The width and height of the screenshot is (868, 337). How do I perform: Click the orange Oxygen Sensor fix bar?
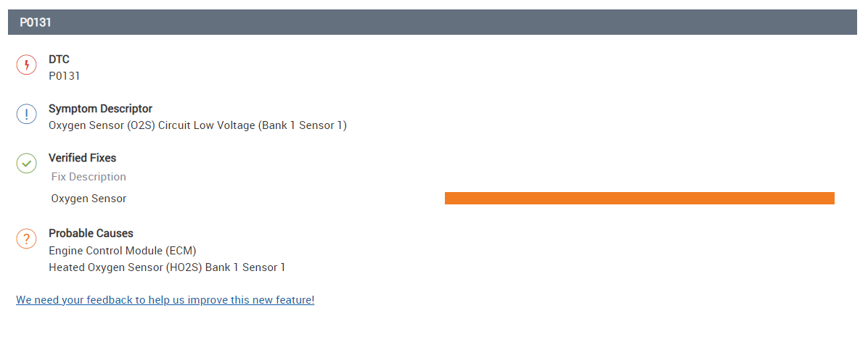[x=639, y=199]
